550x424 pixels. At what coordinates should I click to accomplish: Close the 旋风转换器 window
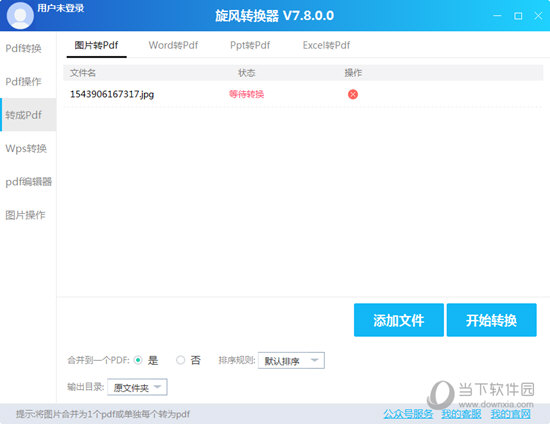538,16
